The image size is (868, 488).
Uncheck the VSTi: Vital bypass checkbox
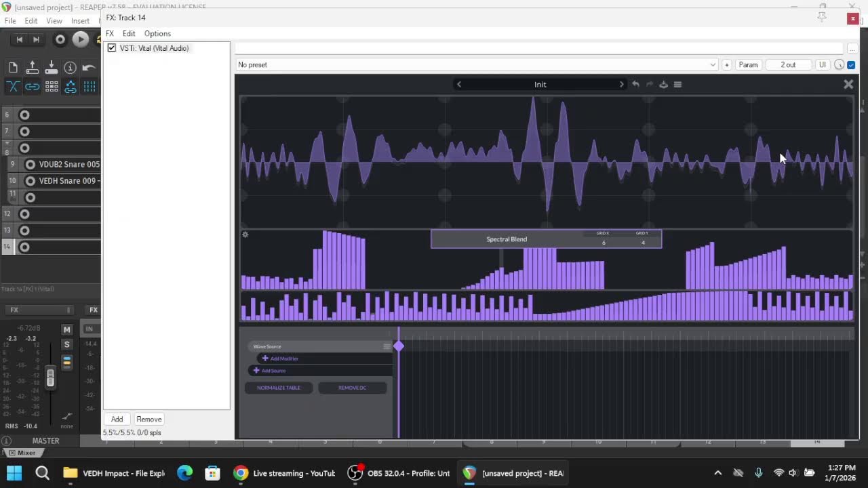[112, 48]
